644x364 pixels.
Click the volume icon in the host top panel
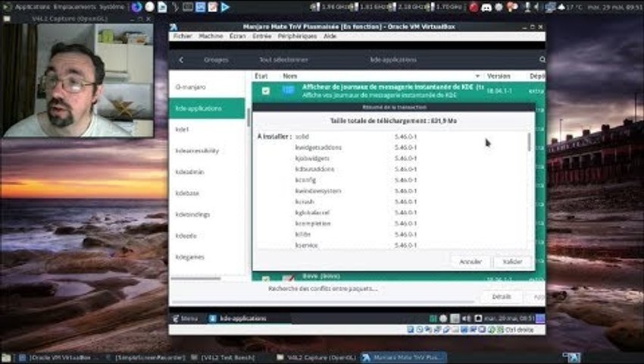[539, 7]
